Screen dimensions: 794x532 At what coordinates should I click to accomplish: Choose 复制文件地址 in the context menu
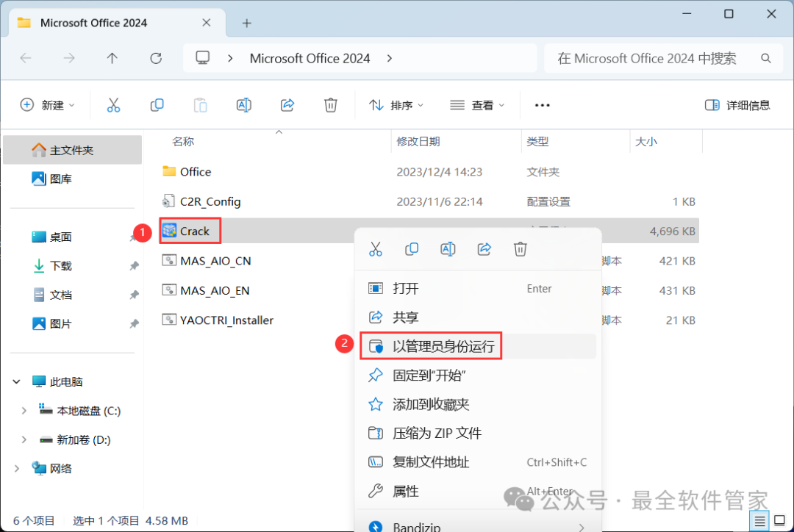[478, 462]
